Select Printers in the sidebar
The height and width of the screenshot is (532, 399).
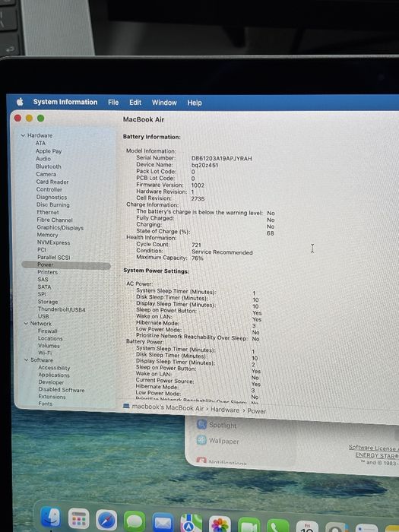(47, 272)
